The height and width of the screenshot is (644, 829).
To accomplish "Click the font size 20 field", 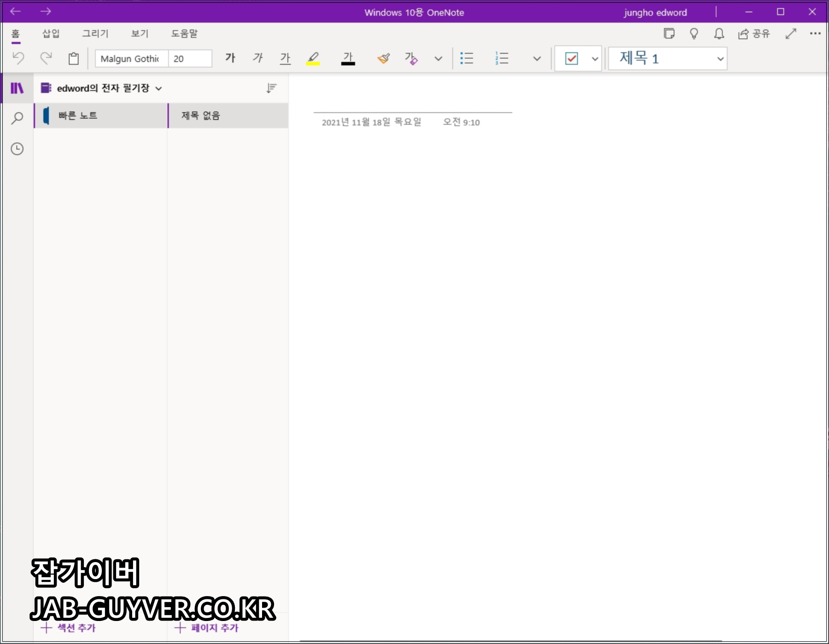I will click(x=190, y=58).
